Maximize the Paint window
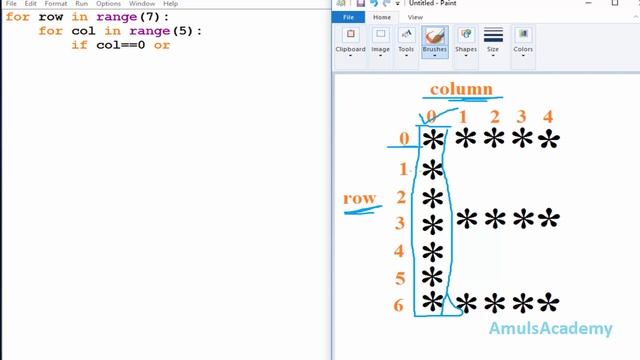The height and width of the screenshot is (360, 640). [x=615, y=3]
